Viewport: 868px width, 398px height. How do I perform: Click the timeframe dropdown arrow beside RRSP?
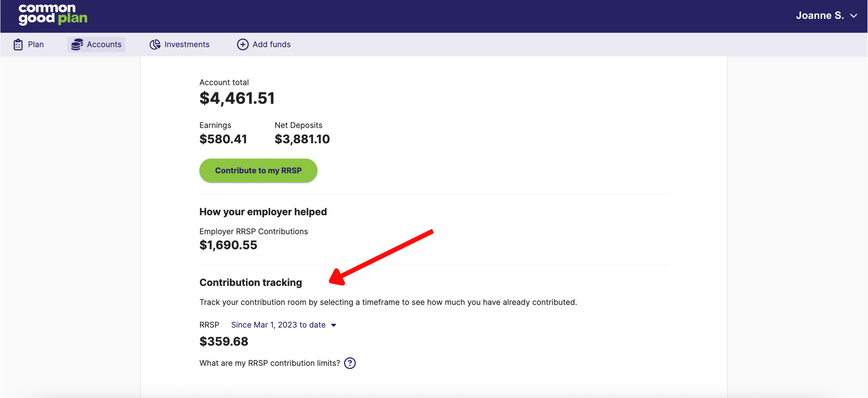tap(334, 325)
